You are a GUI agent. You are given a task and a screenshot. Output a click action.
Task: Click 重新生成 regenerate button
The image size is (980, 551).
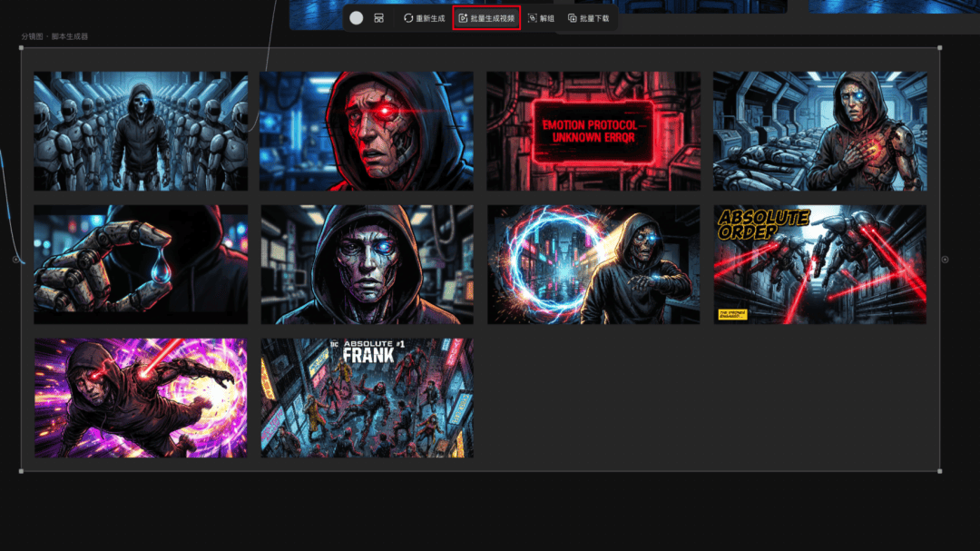(x=425, y=18)
